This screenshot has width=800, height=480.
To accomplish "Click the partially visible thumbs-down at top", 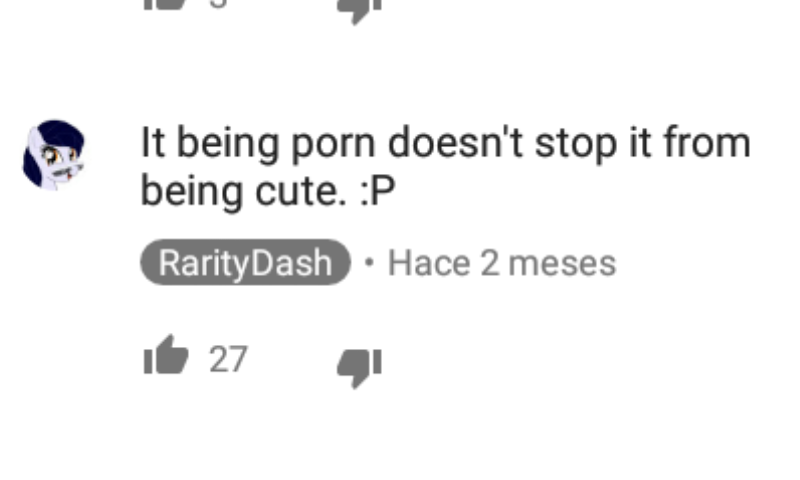I will tap(359, 11).
